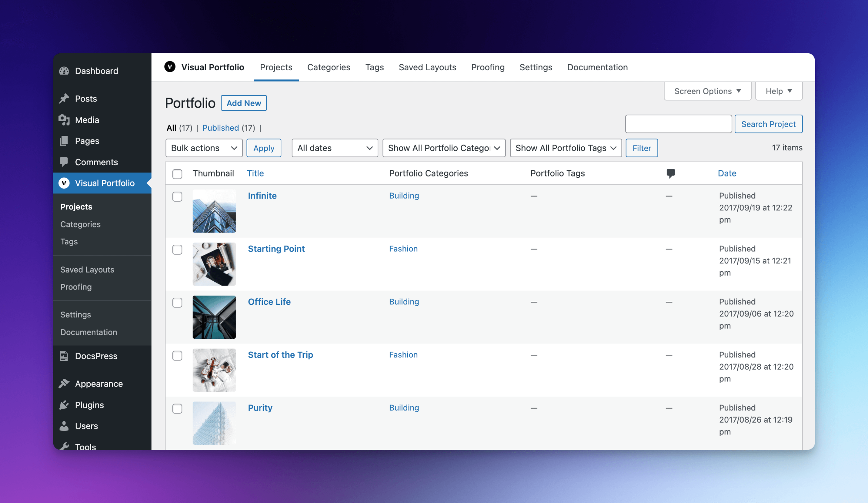Click the Media library icon
This screenshot has height=503, width=868.
[64, 120]
